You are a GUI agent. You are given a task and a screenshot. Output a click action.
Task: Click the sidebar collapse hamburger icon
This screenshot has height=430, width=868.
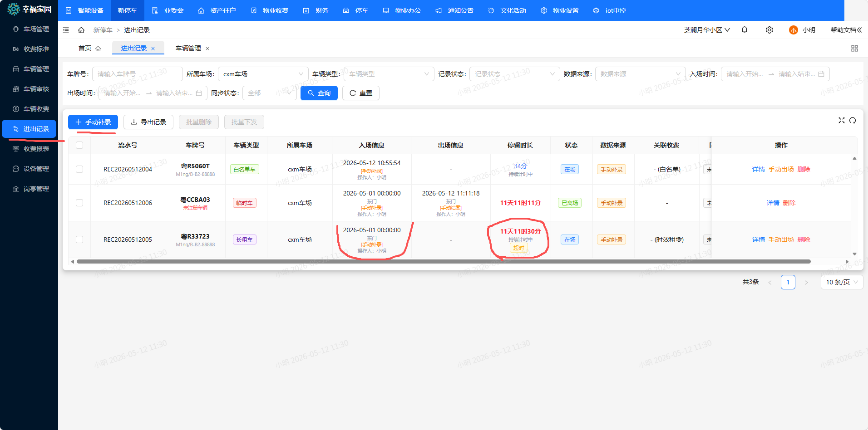click(x=66, y=30)
